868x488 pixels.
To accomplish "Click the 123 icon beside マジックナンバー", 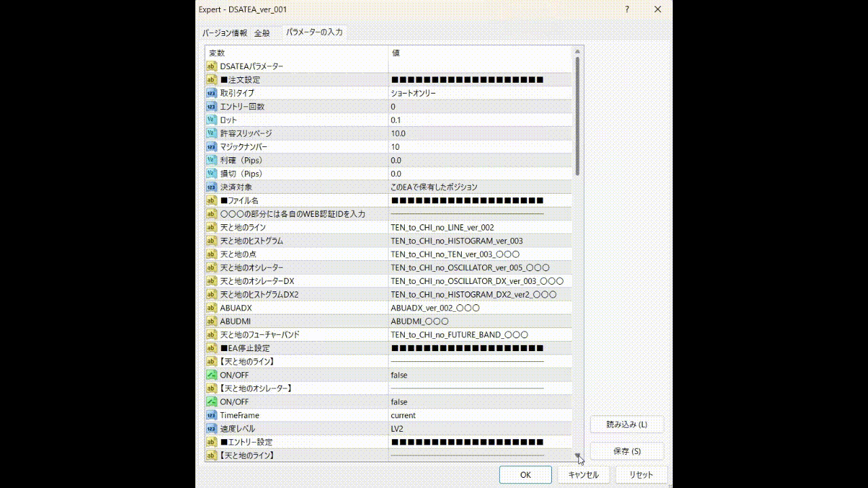I will [212, 147].
